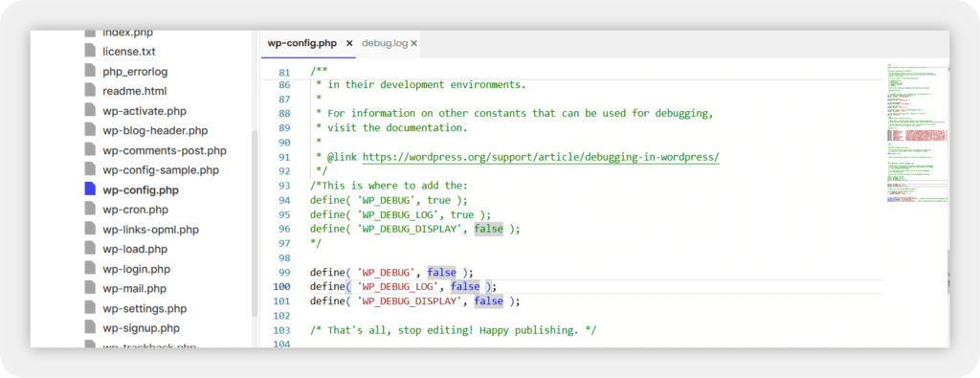Click 'false' on line 99 WP_DEBUG
This screenshot has width=980, height=378.
click(441, 273)
